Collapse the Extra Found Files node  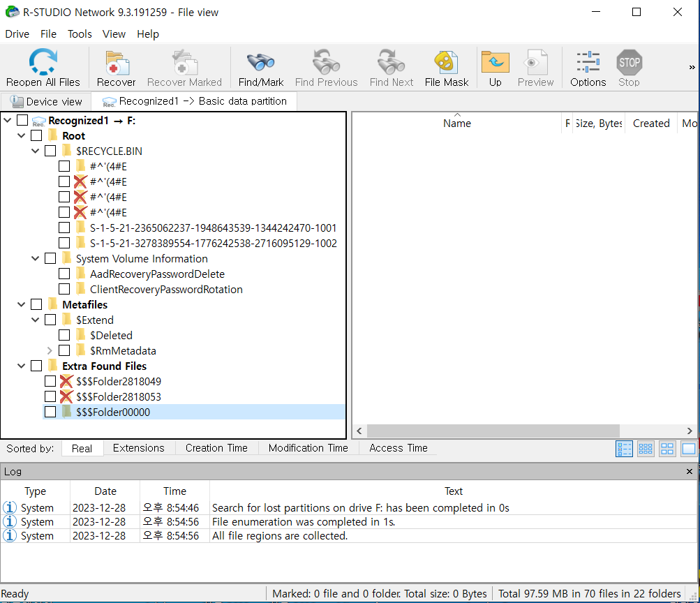click(x=22, y=366)
